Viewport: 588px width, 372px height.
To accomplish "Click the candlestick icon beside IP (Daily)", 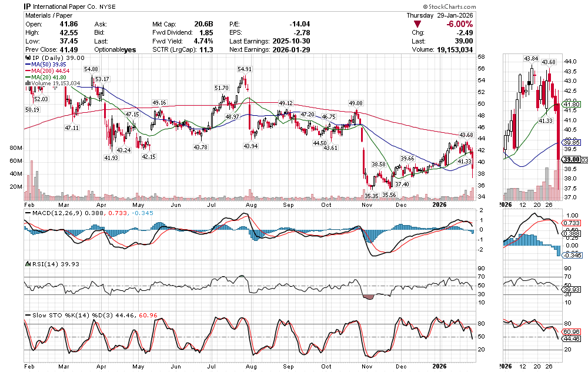I will (x=26, y=58).
